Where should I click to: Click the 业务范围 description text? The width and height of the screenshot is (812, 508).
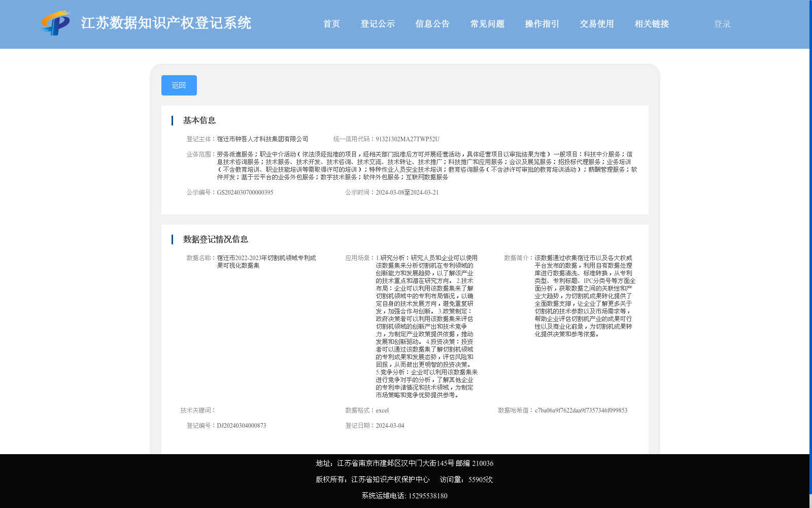click(427, 166)
